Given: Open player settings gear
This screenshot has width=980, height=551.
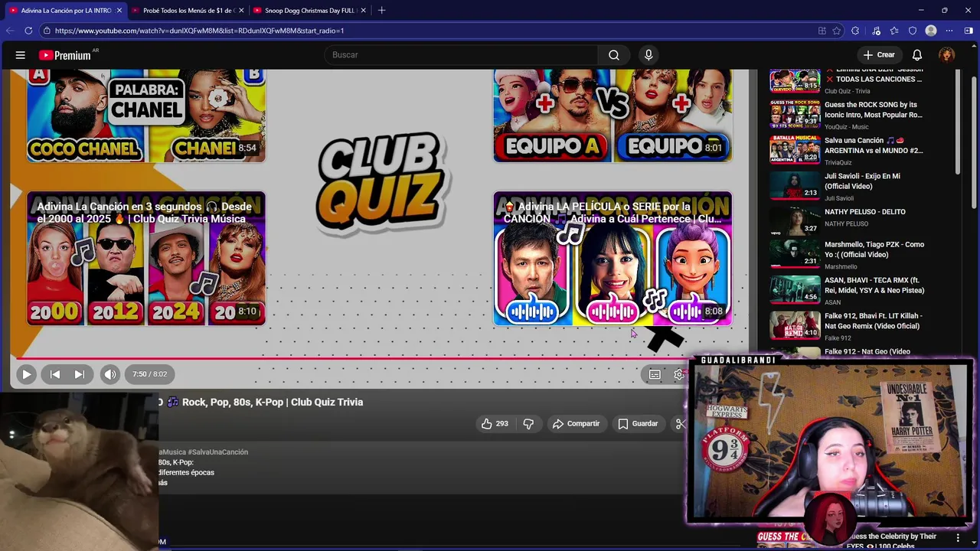Looking at the screenshot, I should (x=679, y=374).
